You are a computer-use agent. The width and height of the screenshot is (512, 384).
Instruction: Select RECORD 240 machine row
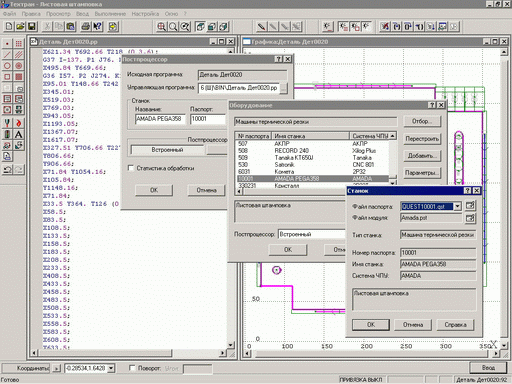point(312,151)
